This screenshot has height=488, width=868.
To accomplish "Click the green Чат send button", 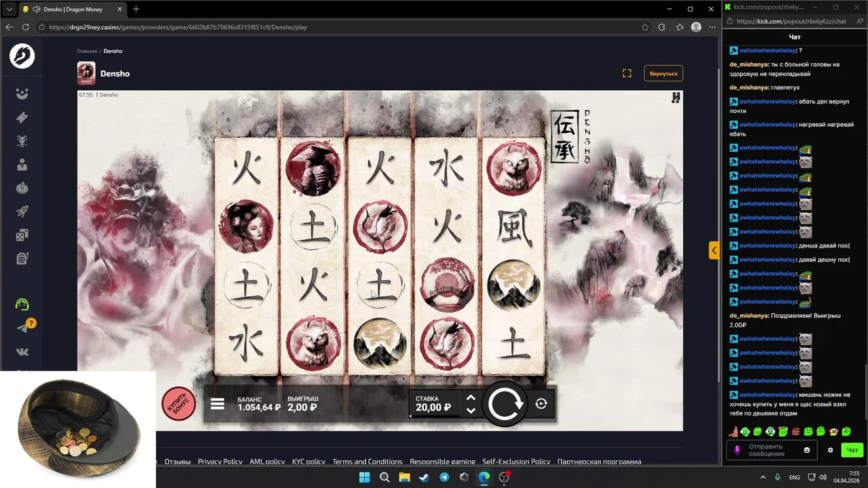I will tap(852, 450).
